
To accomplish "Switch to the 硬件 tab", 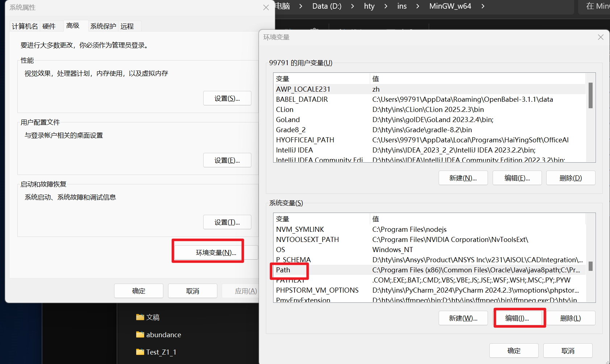I will pos(49,26).
